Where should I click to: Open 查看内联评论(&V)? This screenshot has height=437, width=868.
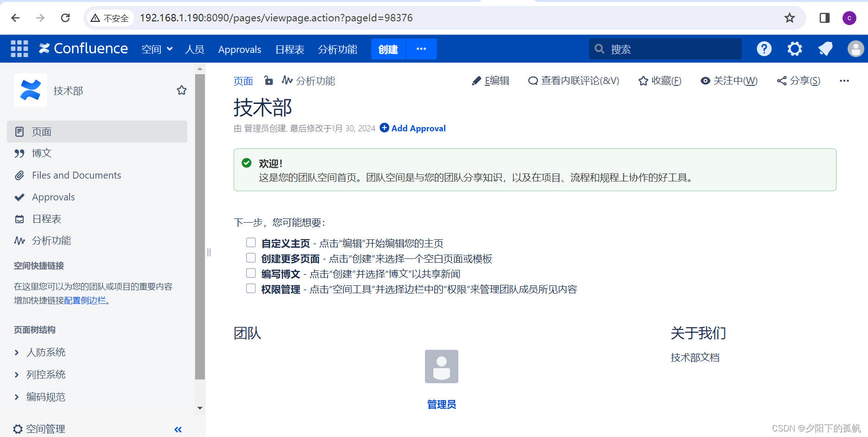click(x=574, y=81)
